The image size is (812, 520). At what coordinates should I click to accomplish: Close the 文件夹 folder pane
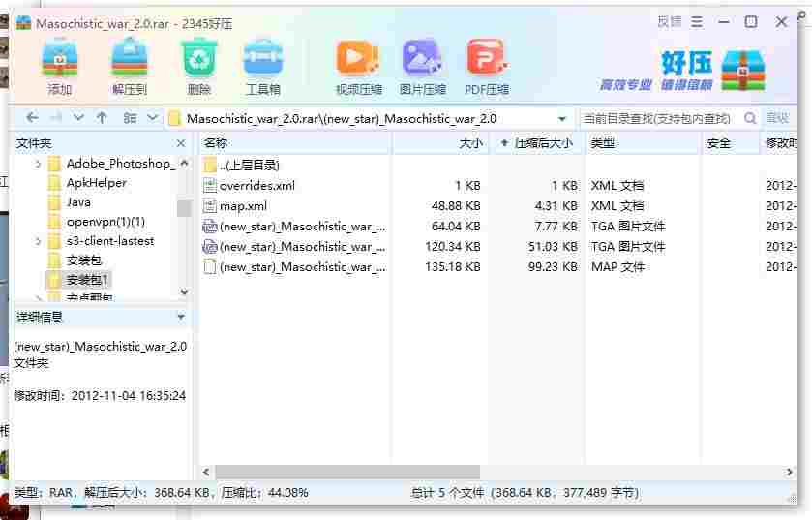point(181,143)
